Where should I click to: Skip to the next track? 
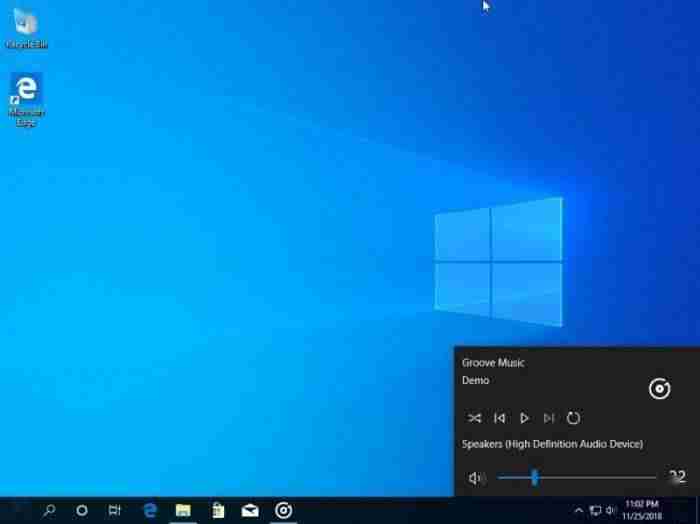point(549,418)
